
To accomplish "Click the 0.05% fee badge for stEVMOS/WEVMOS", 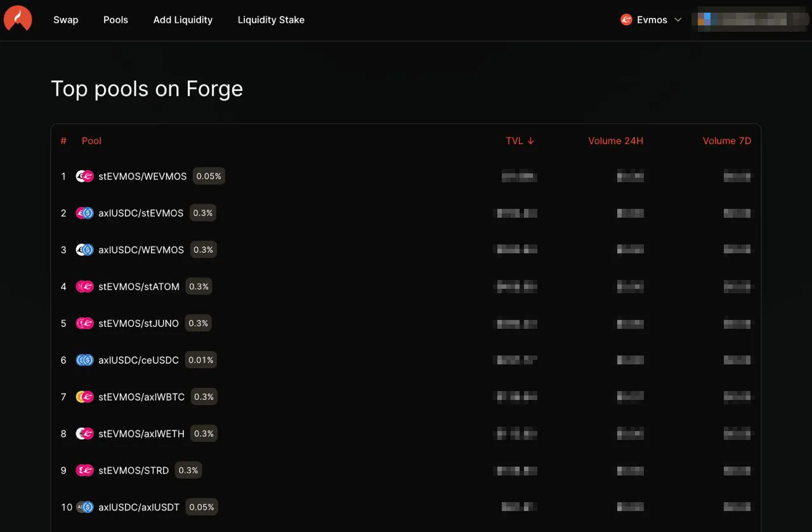I will (x=209, y=176).
